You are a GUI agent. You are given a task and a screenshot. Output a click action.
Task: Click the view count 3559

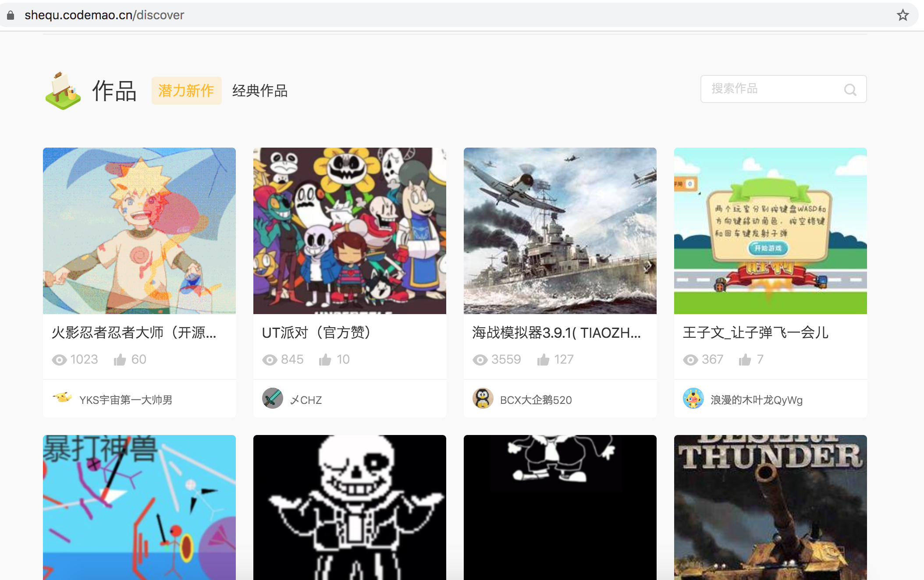point(506,360)
